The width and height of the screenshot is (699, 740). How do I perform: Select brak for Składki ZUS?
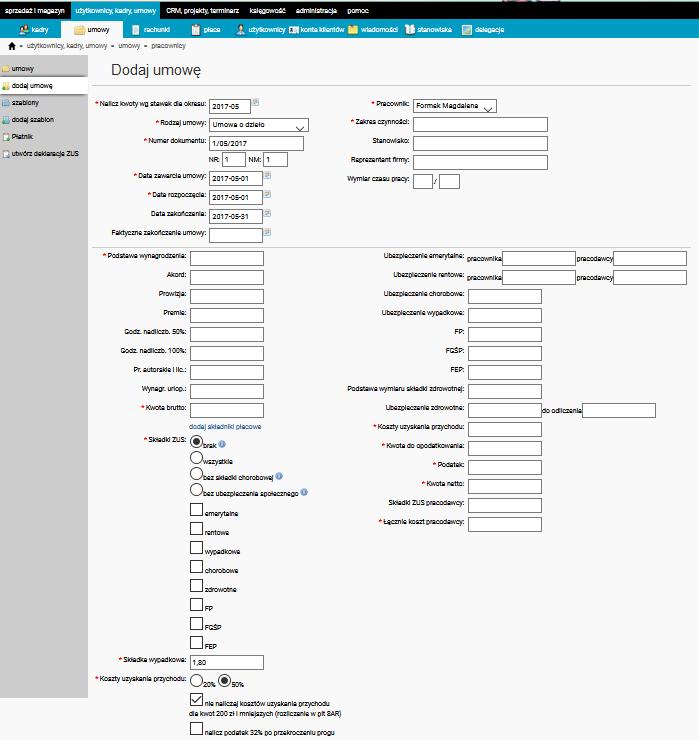coord(196,442)
